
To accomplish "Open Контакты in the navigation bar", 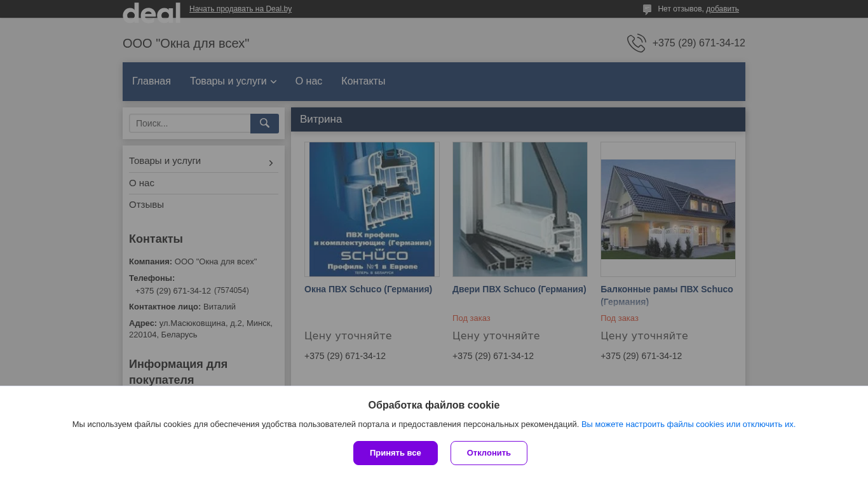I will click(363, 81).
